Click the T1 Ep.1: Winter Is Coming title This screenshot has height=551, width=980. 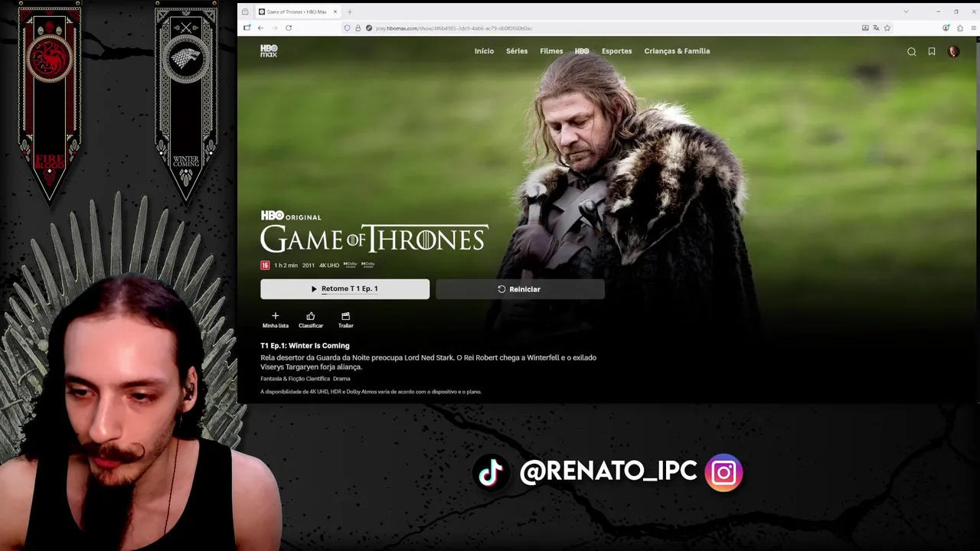point(305,346)
